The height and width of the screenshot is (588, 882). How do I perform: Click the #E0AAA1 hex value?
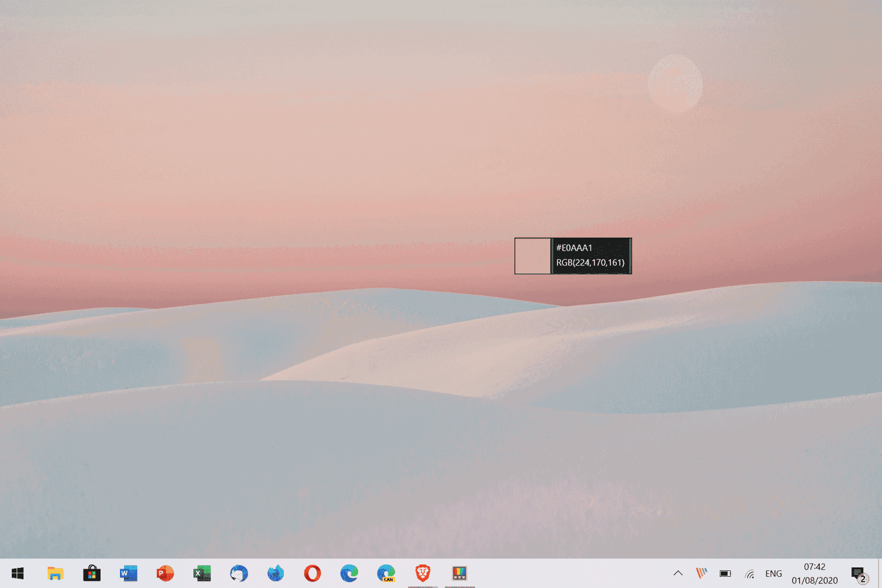(x=574, y=248)
